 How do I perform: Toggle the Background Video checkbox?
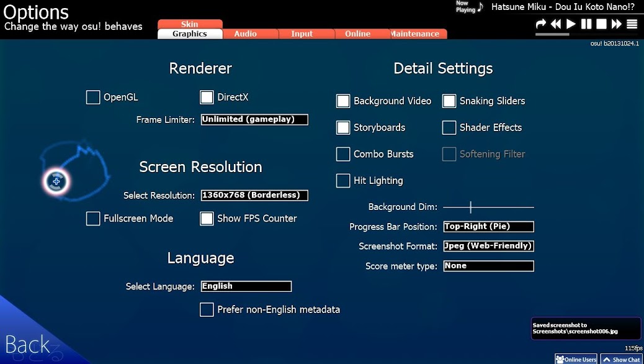pos(343,101)
